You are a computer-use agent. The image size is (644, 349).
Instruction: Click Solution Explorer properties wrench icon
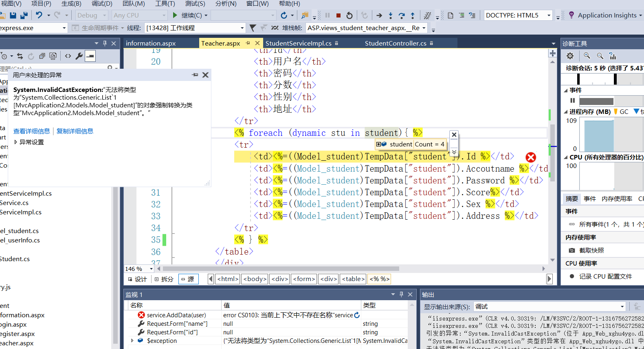click(79, 56)
